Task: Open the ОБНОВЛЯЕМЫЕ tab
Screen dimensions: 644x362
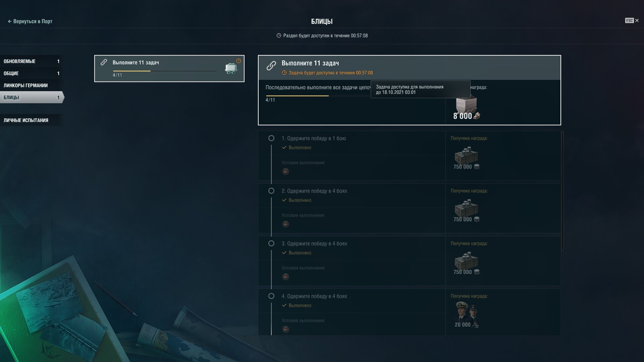Action: click(x=31, y=61)
